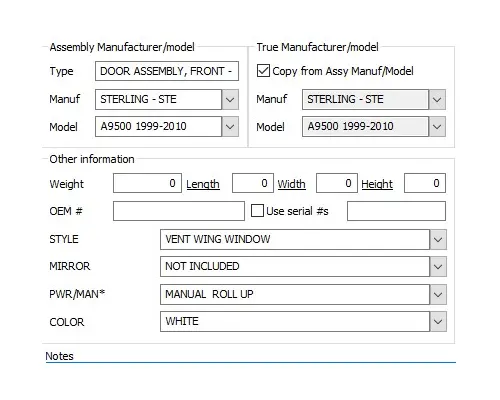
Task: Open the PWR/MAN dropdown arrow
Action: (438, 295)
